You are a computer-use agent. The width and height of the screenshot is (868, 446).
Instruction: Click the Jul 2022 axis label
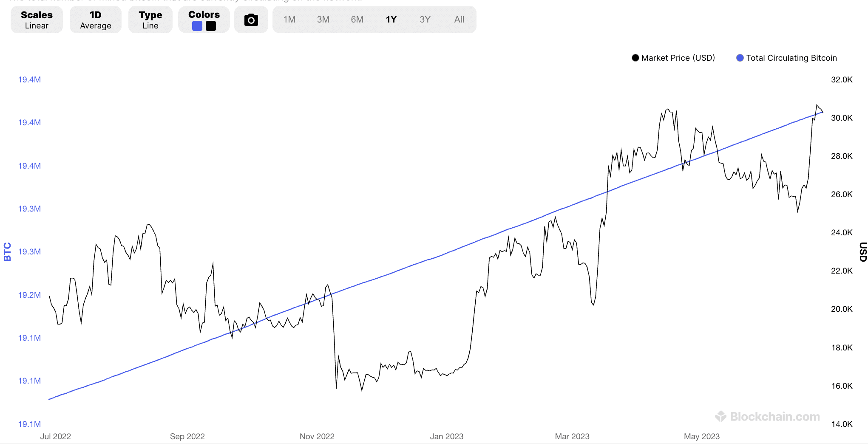[55, 436]
